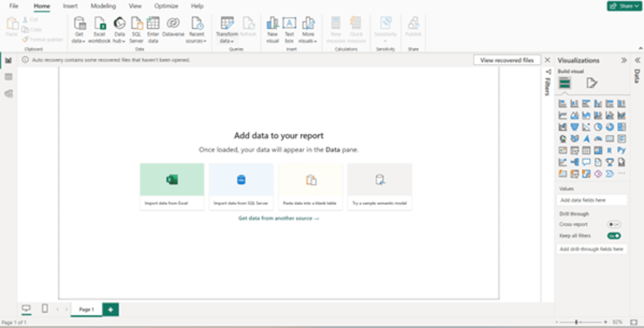Image resolution: width=644 pixels, height=328 pixels.
Task: Insert a Text box
Action: pyautogui.click(x=289, y=29)
